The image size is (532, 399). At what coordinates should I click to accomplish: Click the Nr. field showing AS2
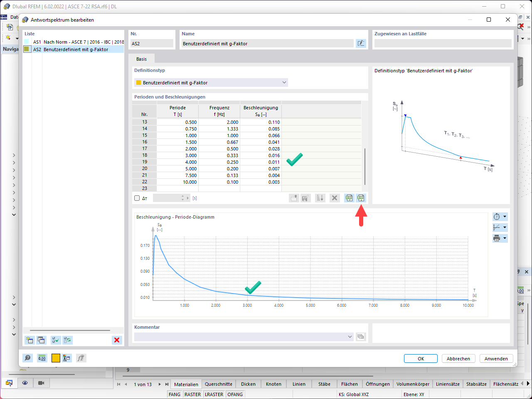click(x=152, y=43)
